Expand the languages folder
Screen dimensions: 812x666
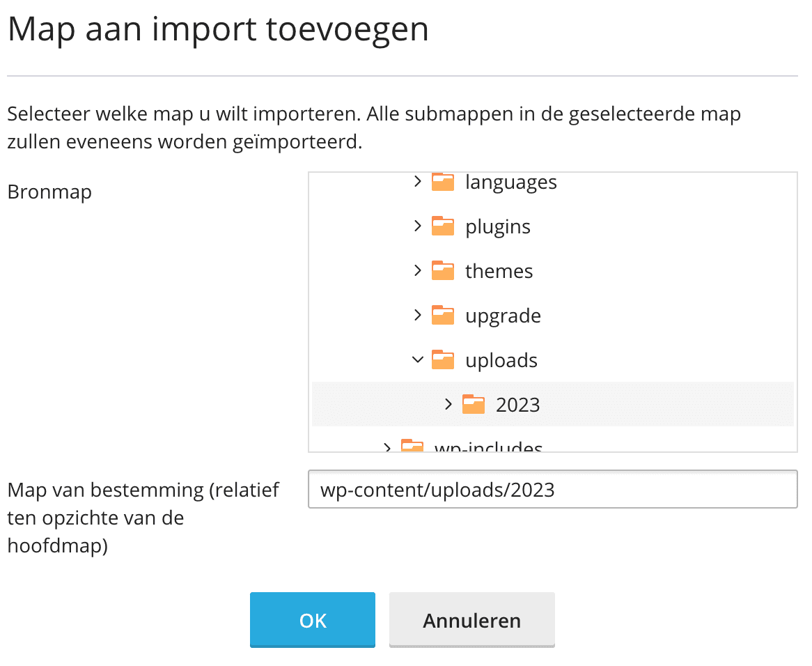(417, 182)
